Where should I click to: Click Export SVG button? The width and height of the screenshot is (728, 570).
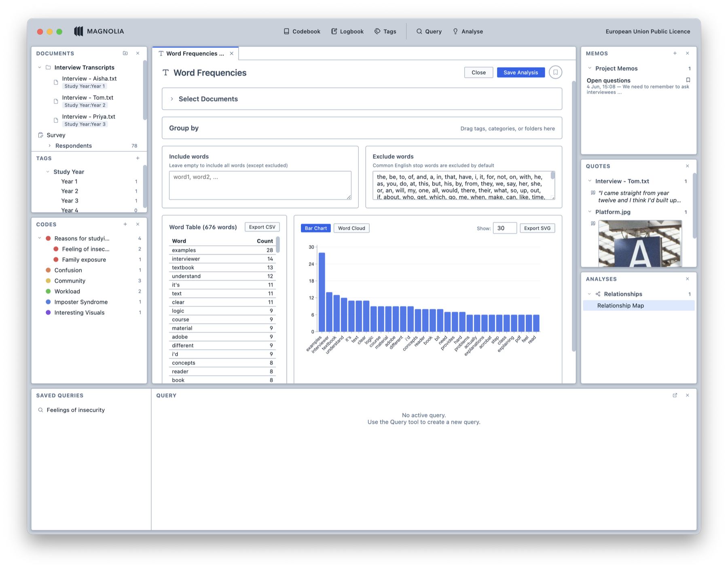tap(537, 228)
